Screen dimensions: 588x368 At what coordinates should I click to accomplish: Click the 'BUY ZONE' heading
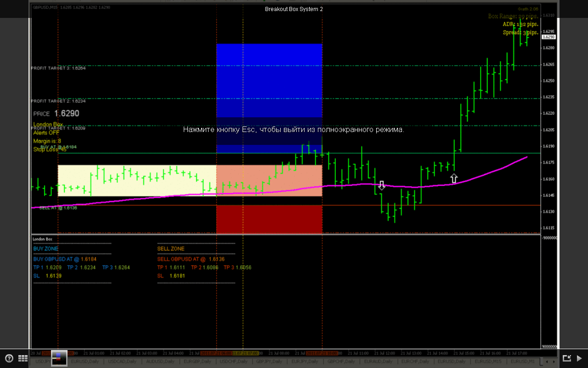pyautogui.click(x=45, y=249)
